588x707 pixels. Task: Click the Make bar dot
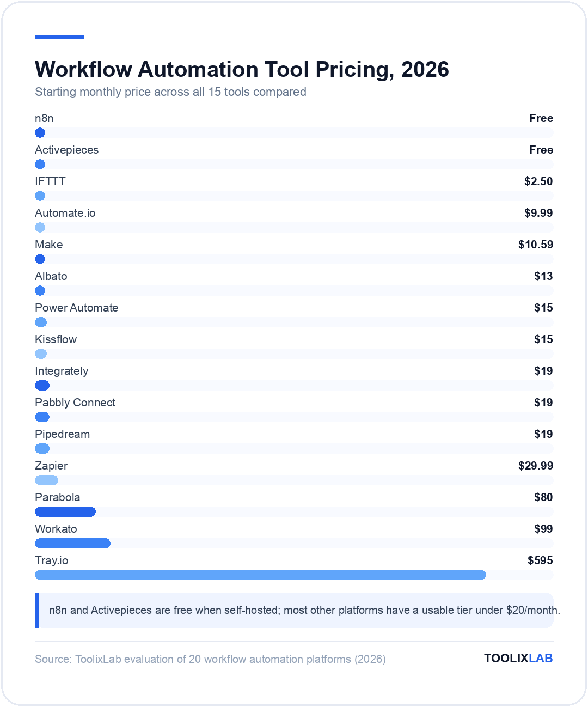coord(40,259)
